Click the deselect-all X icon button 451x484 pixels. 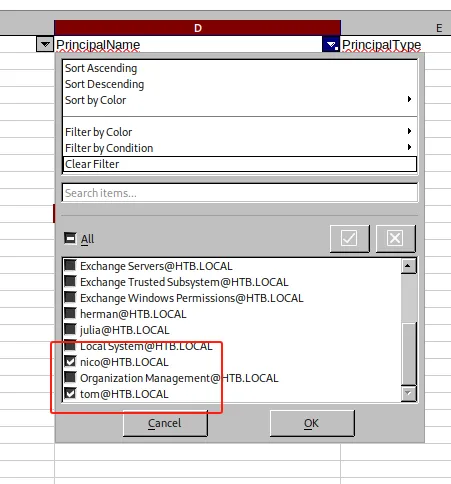pos(396,238)
